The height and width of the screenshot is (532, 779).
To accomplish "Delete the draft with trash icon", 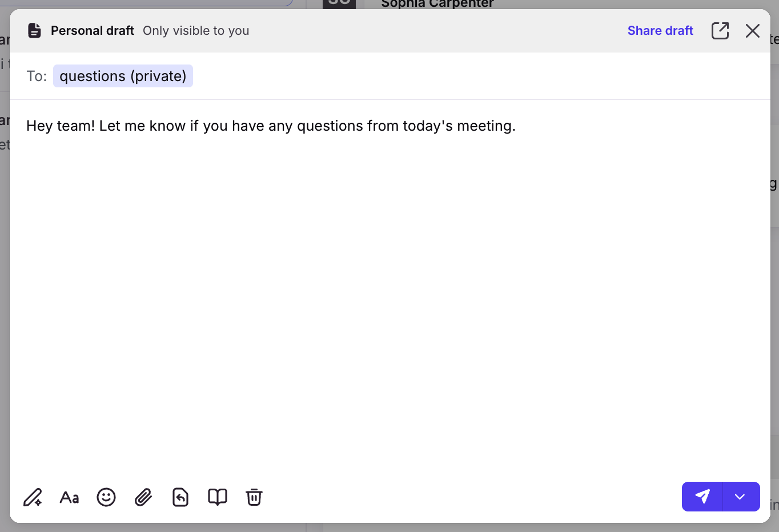I will [x=254, y=497].
